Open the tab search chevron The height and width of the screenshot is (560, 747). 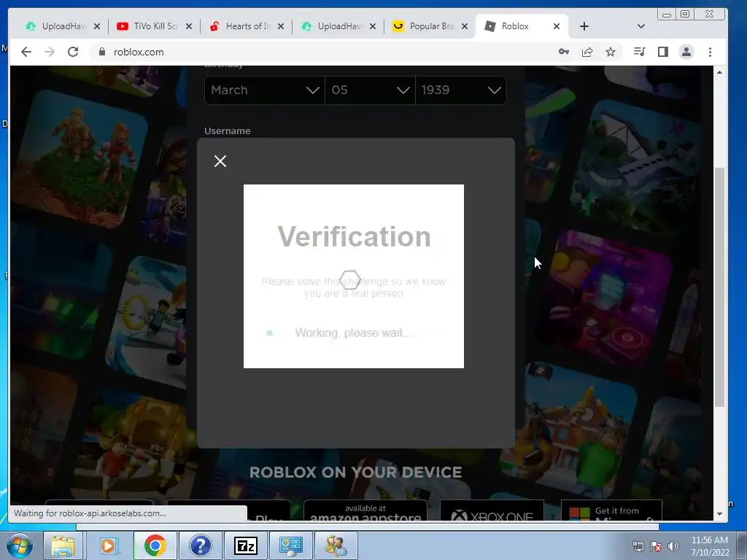pyautogui.click(x=640, y=26)
